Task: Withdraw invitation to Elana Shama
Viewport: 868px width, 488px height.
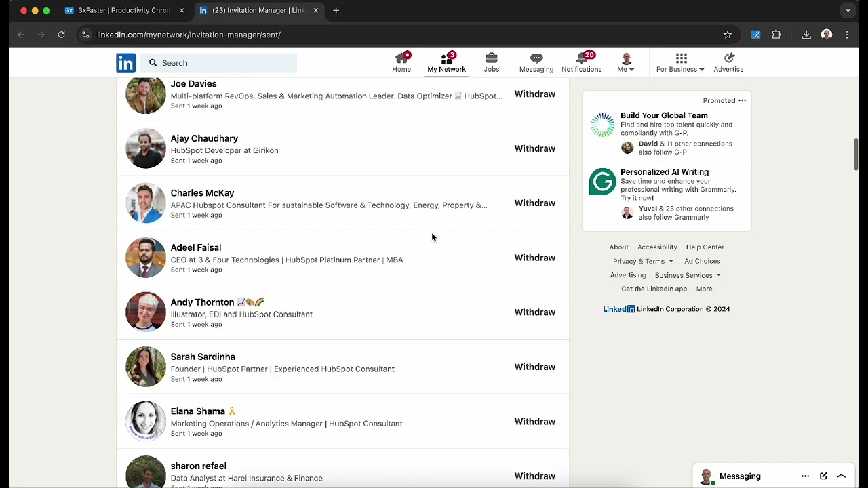Action: [x=534, y=422]
